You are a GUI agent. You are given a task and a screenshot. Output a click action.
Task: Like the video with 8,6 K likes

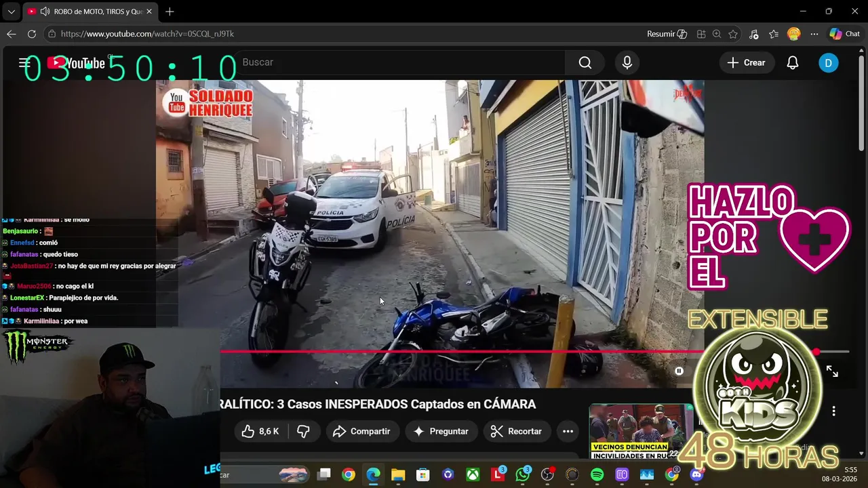point(260,431)
